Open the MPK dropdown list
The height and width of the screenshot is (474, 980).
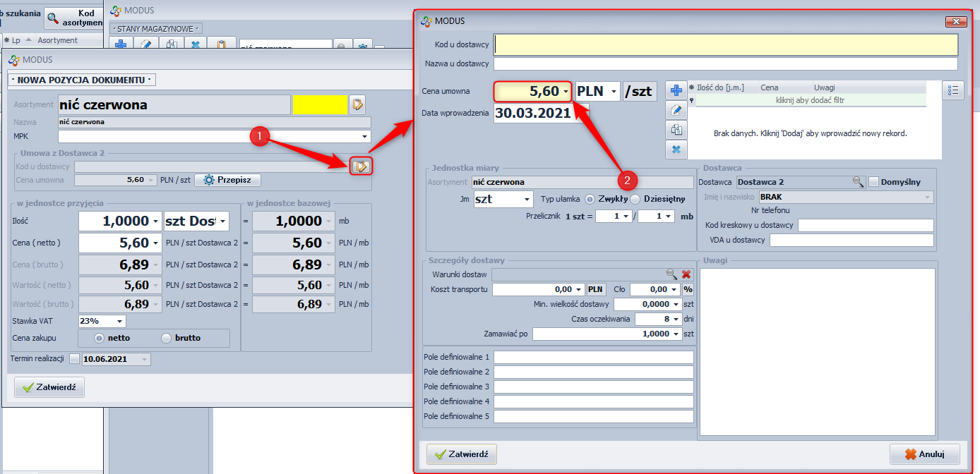(364, 136)
